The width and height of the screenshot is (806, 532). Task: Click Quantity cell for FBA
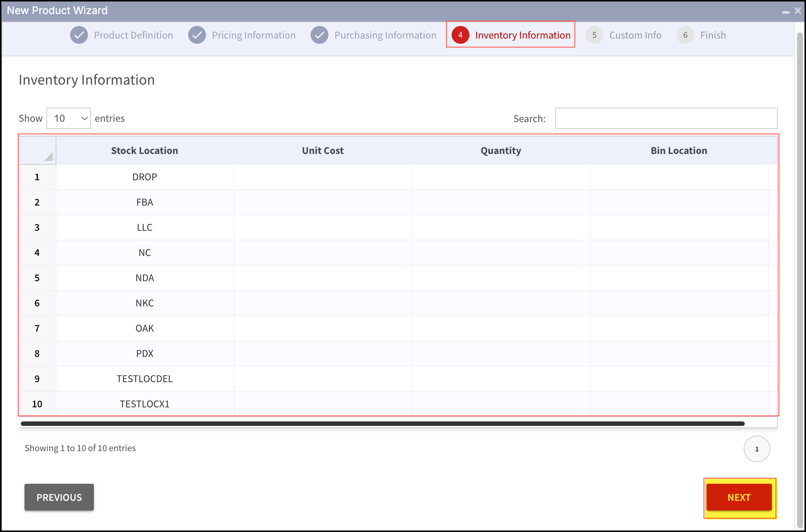[501, 202]
